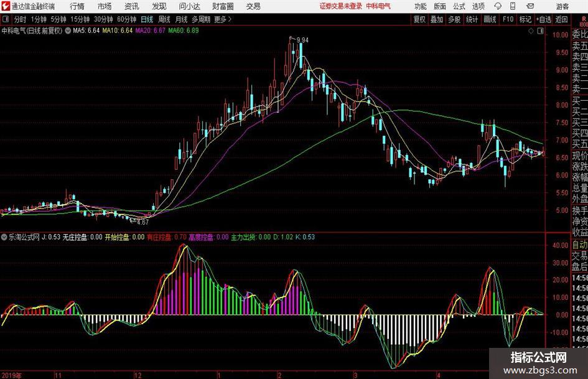Screen dimensions: 588x379
Task: Click the 9.94 high price marker
Action: (302, 40)
